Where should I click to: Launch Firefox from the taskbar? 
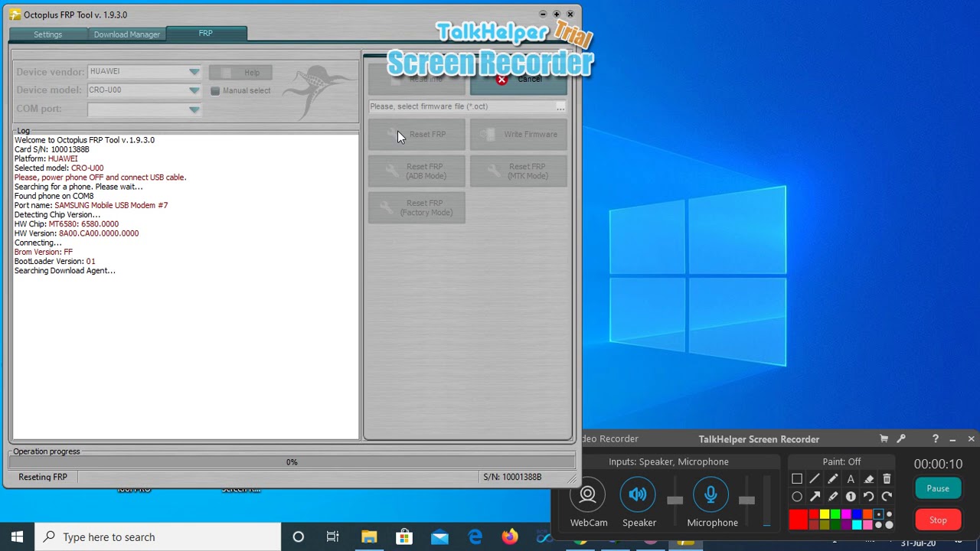pos(510,536)
